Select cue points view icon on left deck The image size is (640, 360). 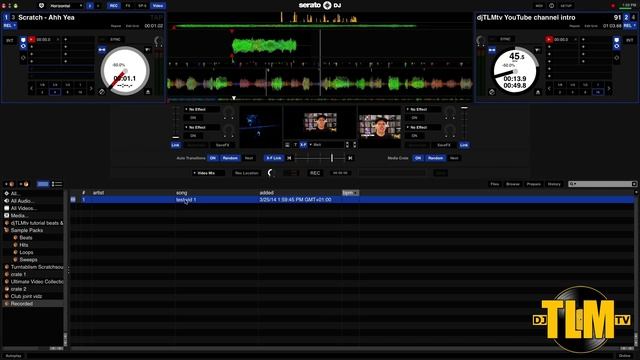pyautogui.click(x=23, y=40)
